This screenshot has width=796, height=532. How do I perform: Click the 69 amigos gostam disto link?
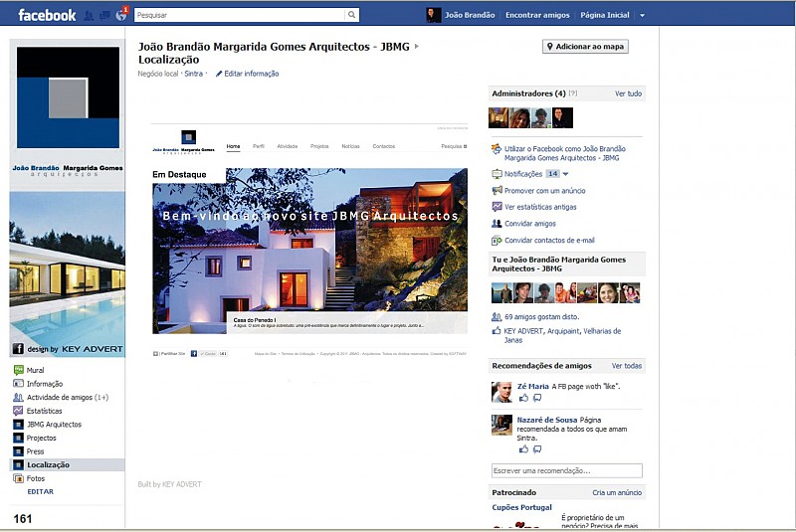(541, 317)
